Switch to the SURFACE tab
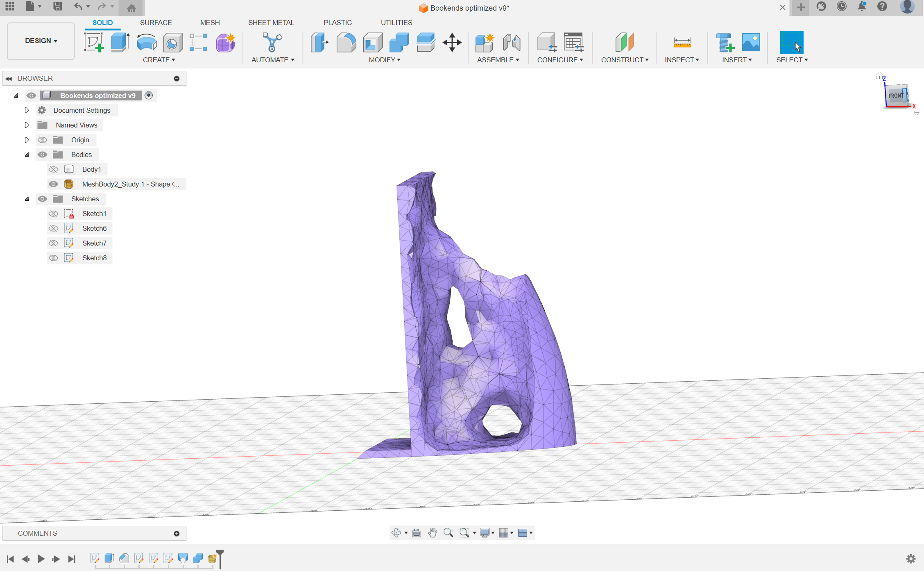924x571 pixels. click(156, 23)
